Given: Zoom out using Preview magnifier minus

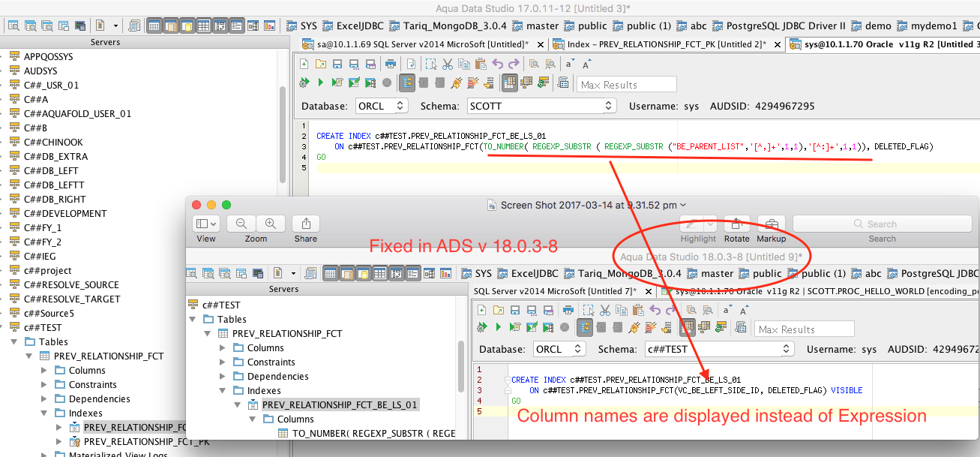Looking at the screenshot, I should click(241, 224).
